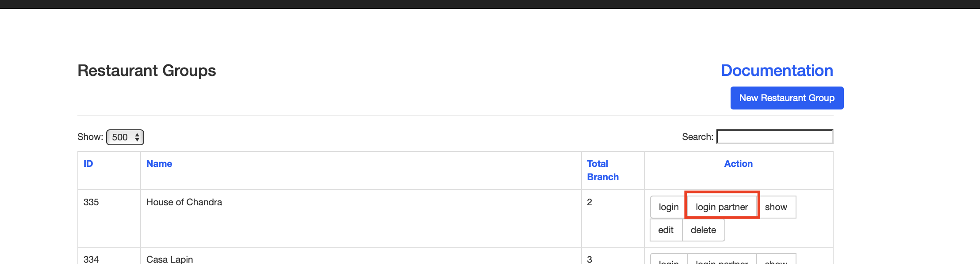Click the New Restaurant Group button
Viewport: 980px width, 264px height.
787,98
